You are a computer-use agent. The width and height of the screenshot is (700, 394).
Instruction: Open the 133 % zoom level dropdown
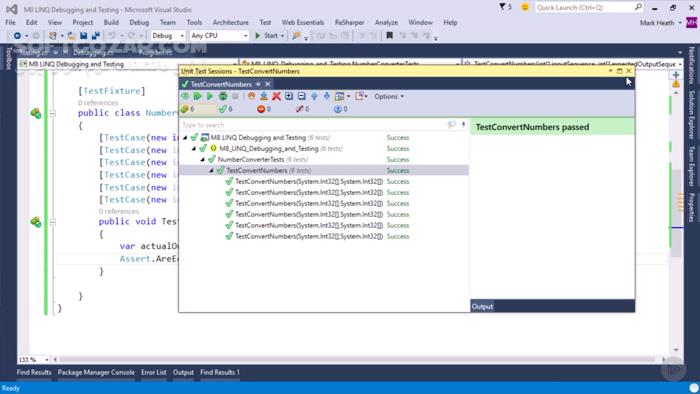tap(33, 359)
